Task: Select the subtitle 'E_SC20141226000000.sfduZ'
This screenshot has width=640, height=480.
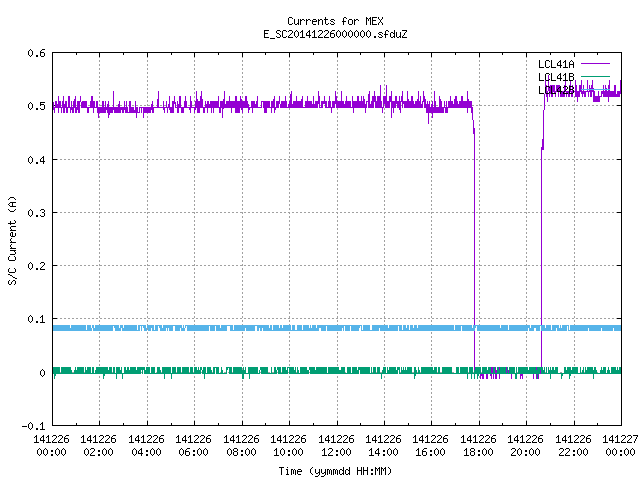Action: pos(335,34)
